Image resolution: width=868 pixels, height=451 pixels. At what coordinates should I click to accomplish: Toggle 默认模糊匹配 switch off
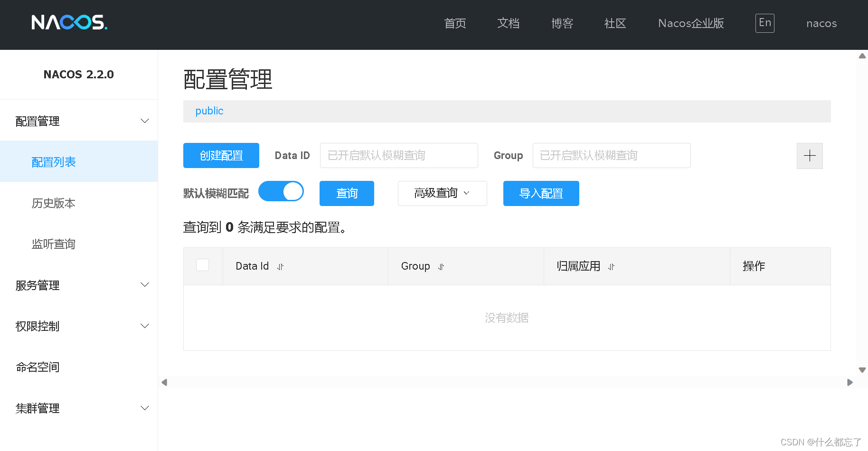point(281,191)
